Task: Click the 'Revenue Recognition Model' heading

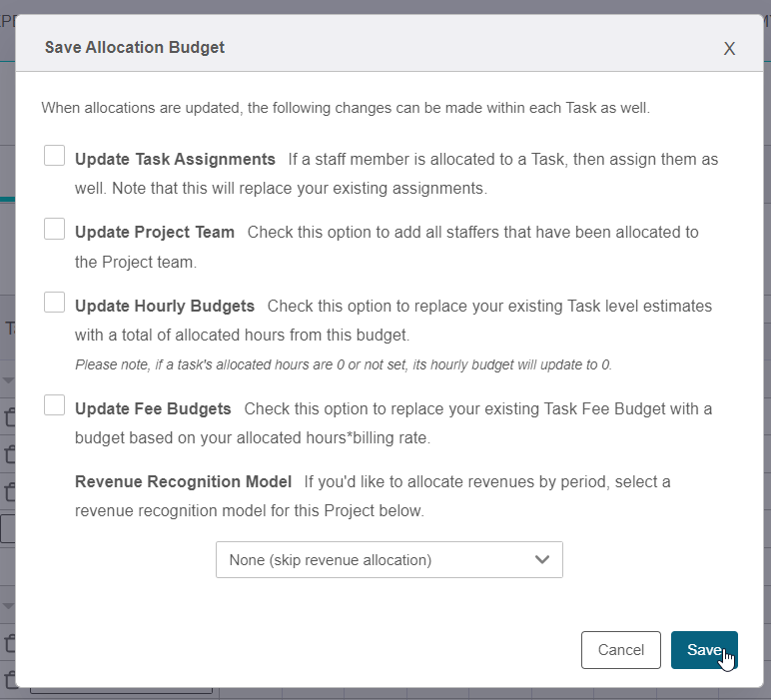Action: point(183,481)
